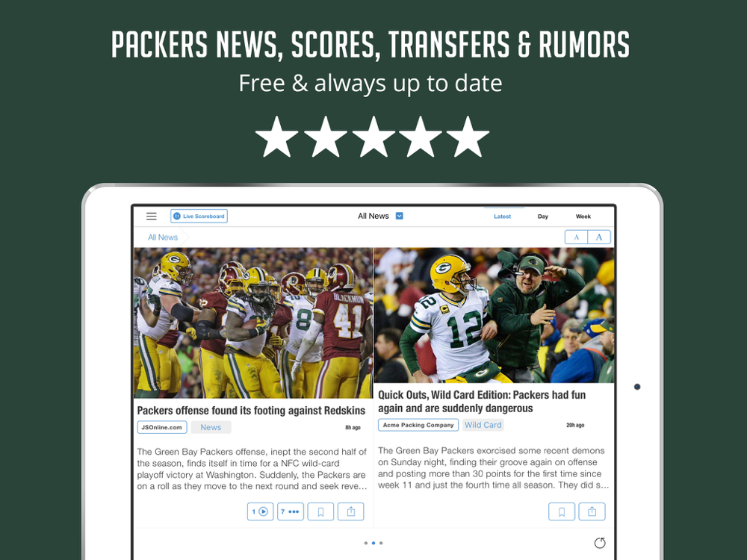Open the Live Scoreboard
Viewport: 747px width, 560px height.
[x=199, y=217]
